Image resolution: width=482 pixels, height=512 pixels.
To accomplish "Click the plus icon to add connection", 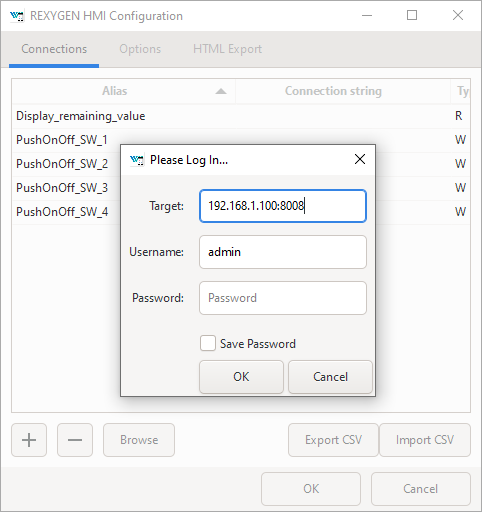I will click(x=29, y=440).
